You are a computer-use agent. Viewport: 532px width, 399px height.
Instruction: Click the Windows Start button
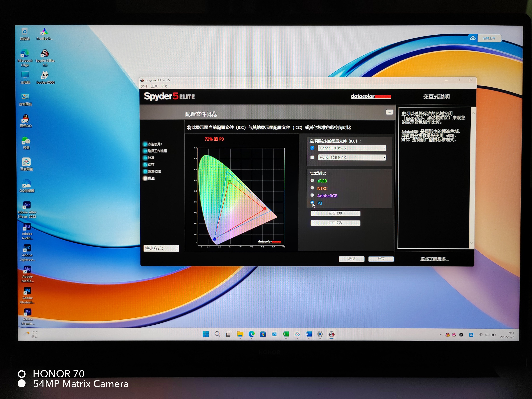206,334
